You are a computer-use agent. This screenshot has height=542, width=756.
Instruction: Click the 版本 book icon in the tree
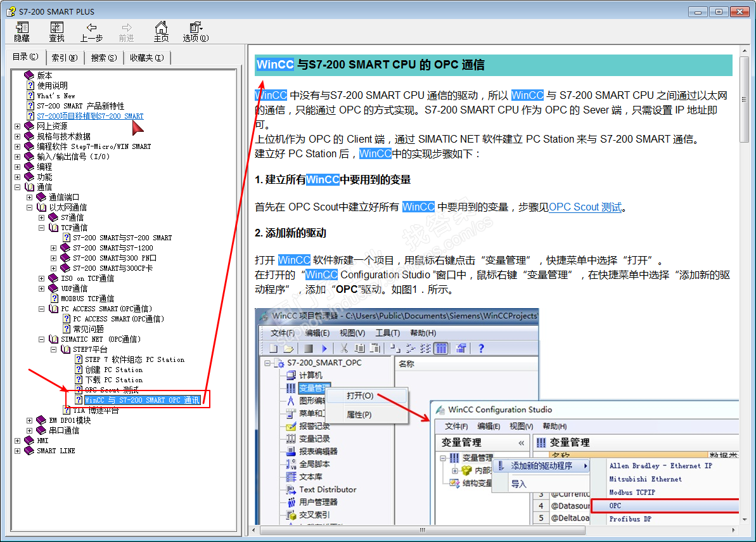tap(29, 75)
